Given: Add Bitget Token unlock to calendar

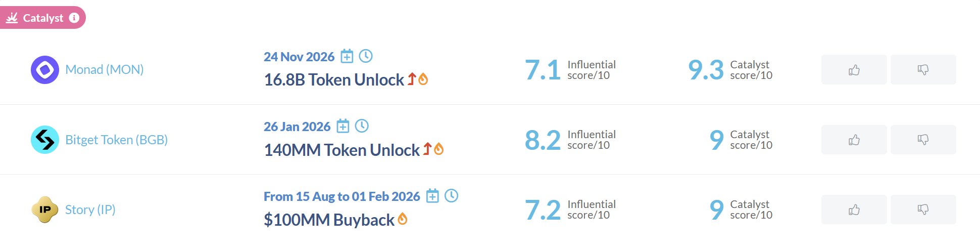Looking at the screenshot, I should [343, 126].
